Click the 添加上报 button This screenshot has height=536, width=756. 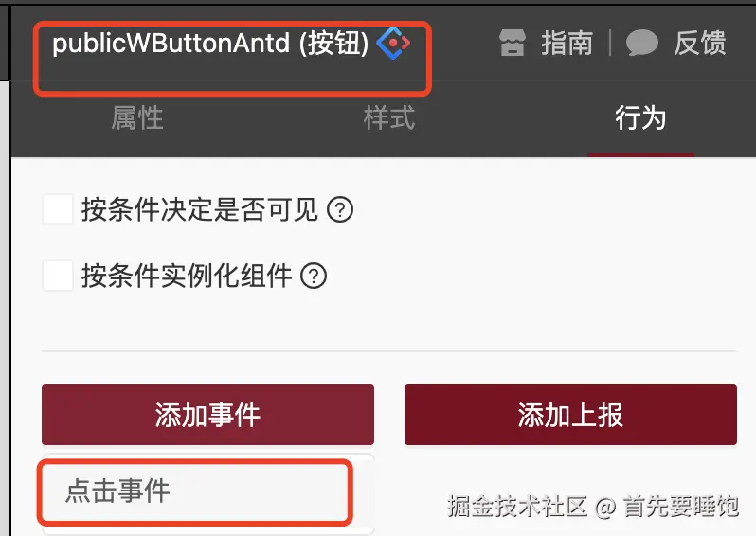[570, 415]
